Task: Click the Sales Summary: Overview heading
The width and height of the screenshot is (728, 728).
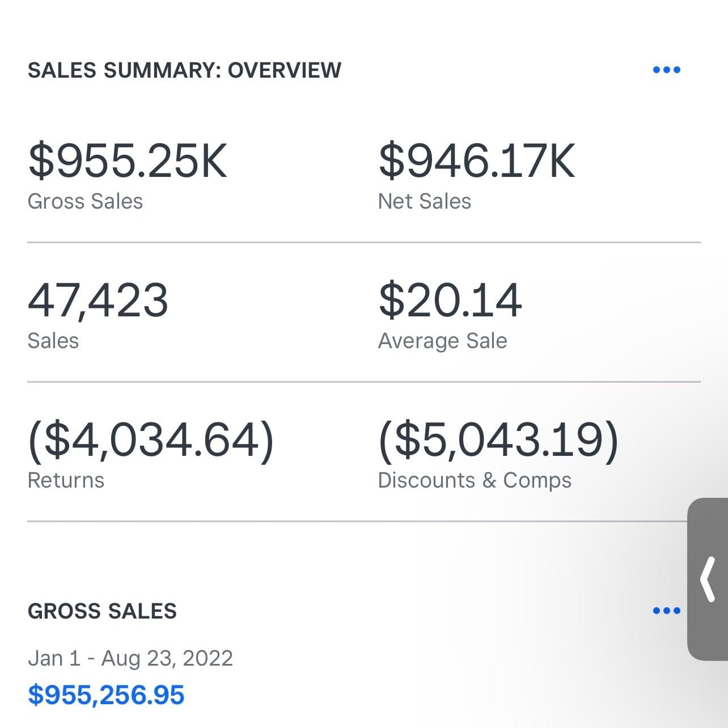Action: click(x=184, y=70)
